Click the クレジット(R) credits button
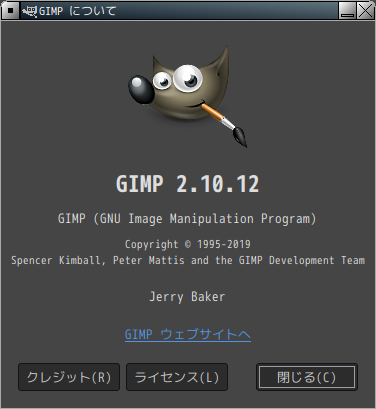The image size is (376, 409). (69, 377)
